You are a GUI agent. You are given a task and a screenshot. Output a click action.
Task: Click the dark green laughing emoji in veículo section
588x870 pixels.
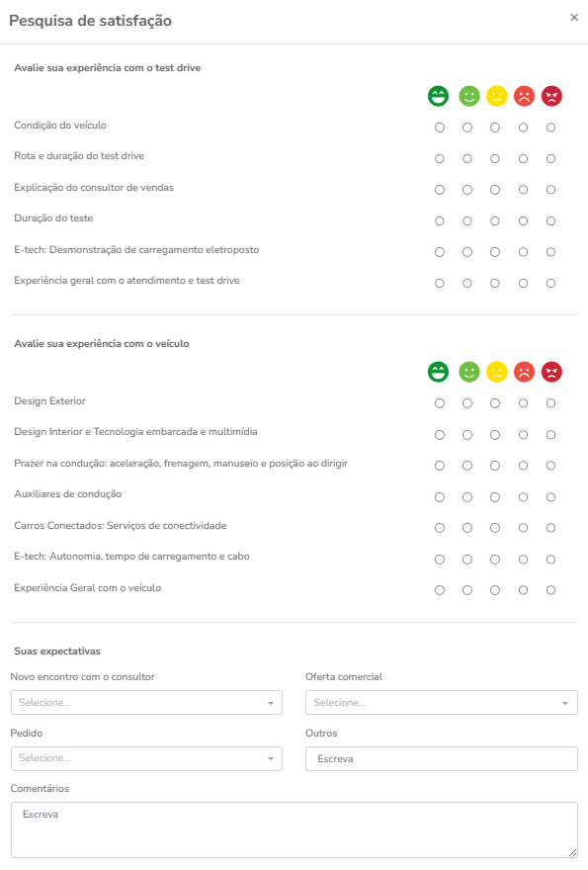438,372
